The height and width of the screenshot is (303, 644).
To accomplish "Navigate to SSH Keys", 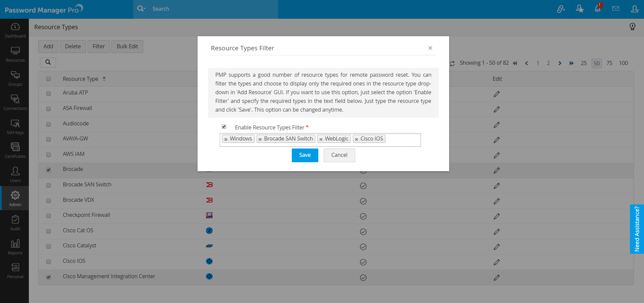I will coord(15,127).
